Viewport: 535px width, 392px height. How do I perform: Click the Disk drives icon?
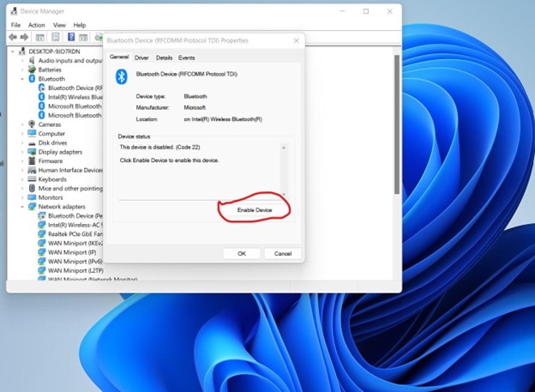pyautogui.click(x=32, y=142)
